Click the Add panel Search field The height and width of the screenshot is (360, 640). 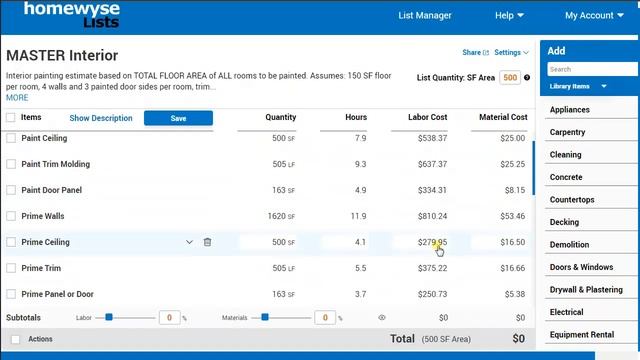coord(593,69)
